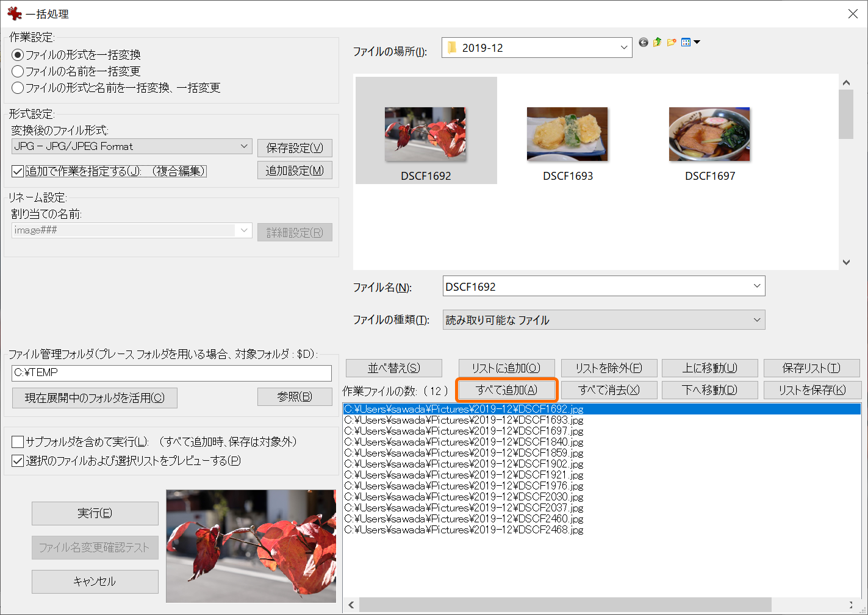Image resolution: width=868 pixels, height=615 pixels.
Task: Move item down with 下へ移動(D)
Action: tap(710, 390)
